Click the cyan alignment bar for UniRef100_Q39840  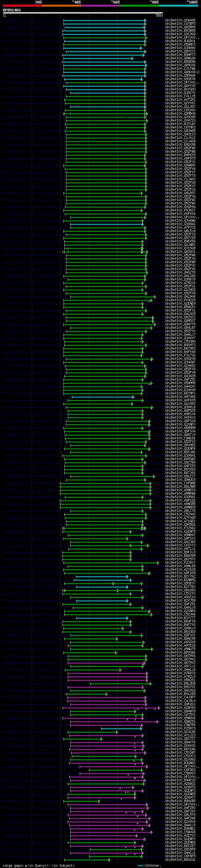(103, 48)
